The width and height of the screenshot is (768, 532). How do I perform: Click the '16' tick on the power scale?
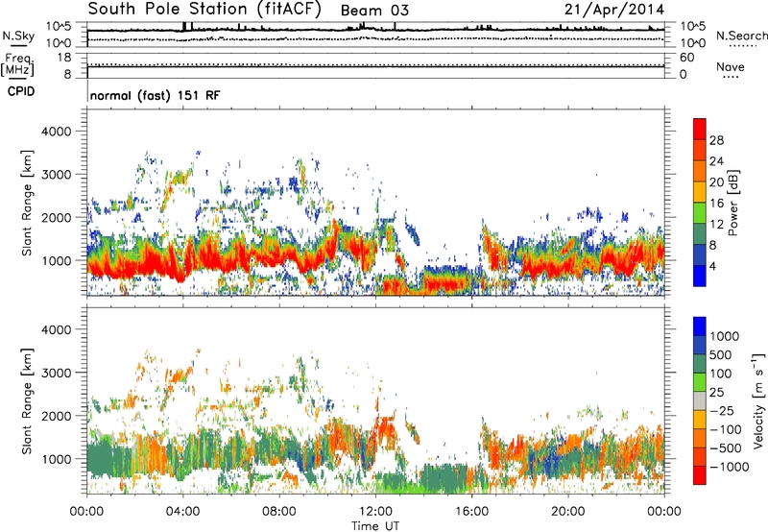click(x=716, y=204)
